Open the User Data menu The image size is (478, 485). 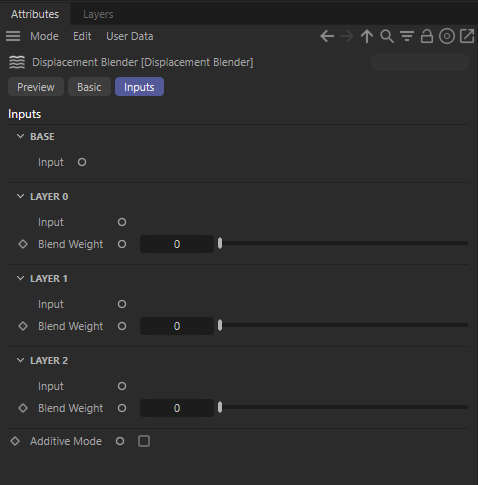click(x=130, y=36)
